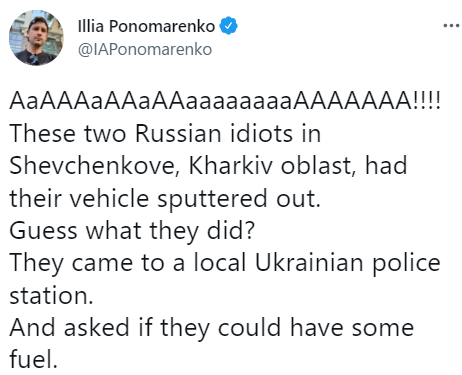462x375 pixels.
Task: Click the line 'their vehicle sputtered out.'
Action: (165, 198)
